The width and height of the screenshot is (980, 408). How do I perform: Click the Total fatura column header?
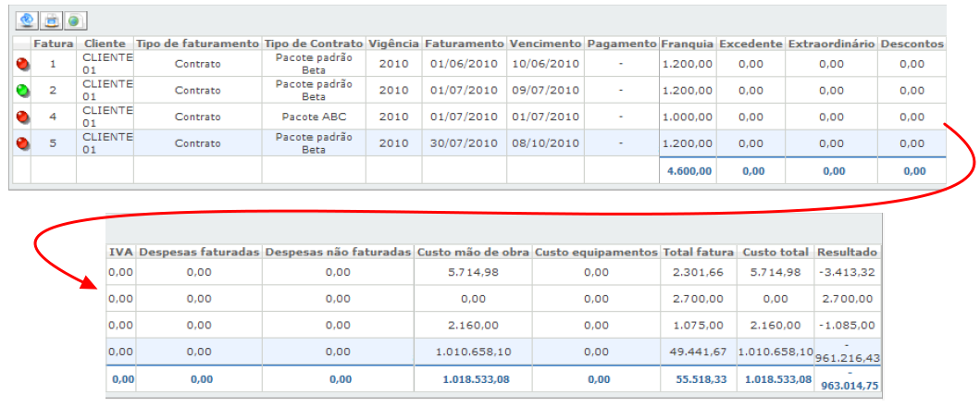tap(699, 252)
